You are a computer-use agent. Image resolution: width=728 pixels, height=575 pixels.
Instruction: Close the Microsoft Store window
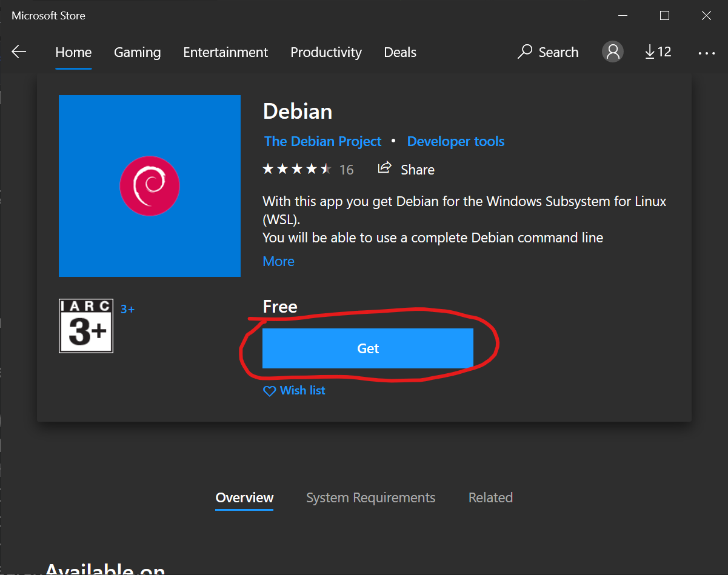[x=707, y=16]
